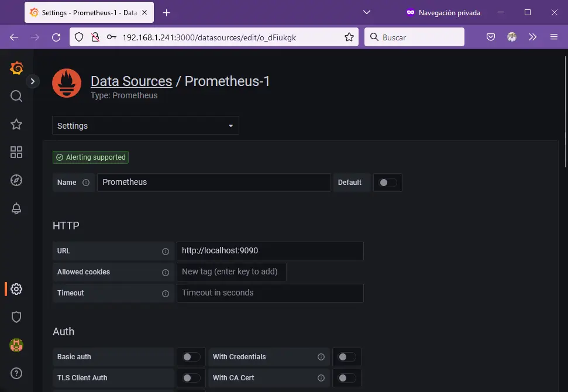568x392 pixels.
Task: Open the Dashboards grid icon
Action: 16,152
